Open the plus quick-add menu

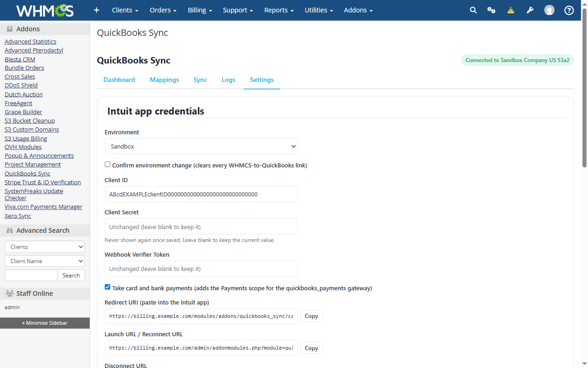[96, 10]
